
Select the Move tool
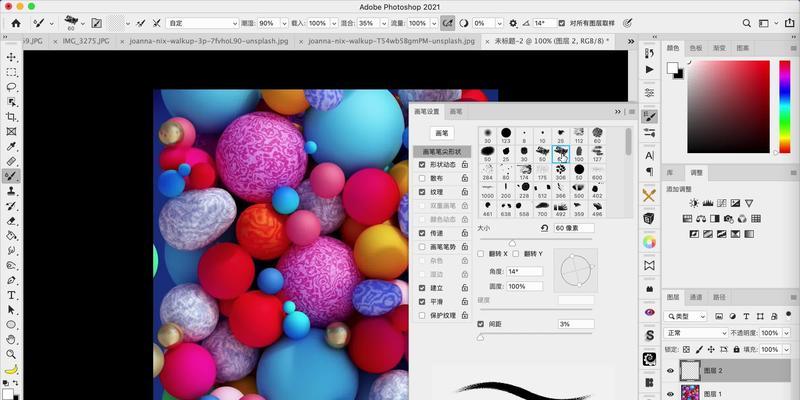click(x=11, y=57)
